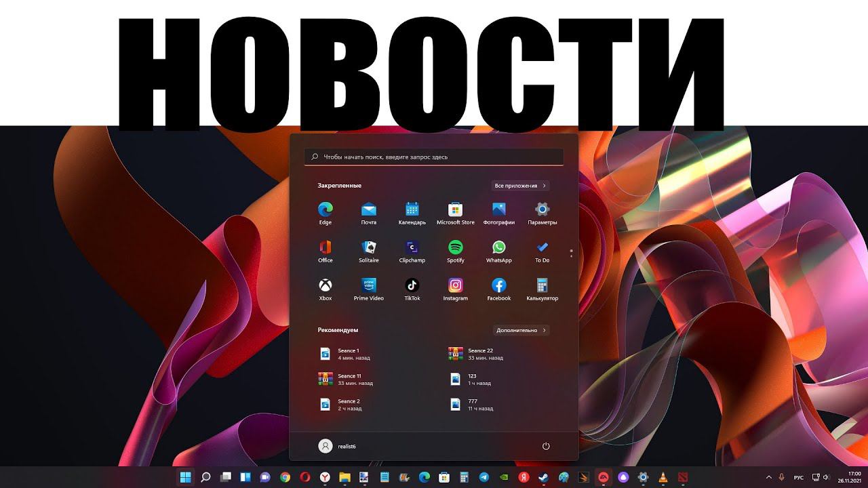Open File Explorer from the taskbar
Viewport: 868px width, 488px height.
344,477
